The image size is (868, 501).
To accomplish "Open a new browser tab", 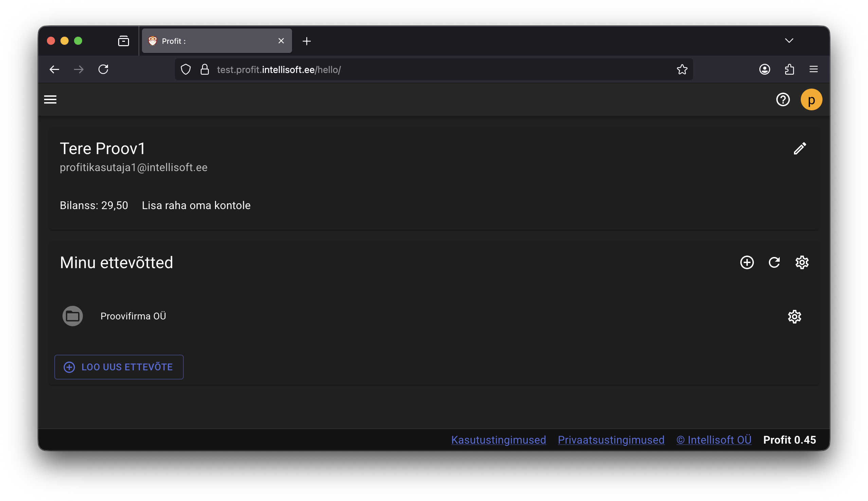I will (306, 41).
